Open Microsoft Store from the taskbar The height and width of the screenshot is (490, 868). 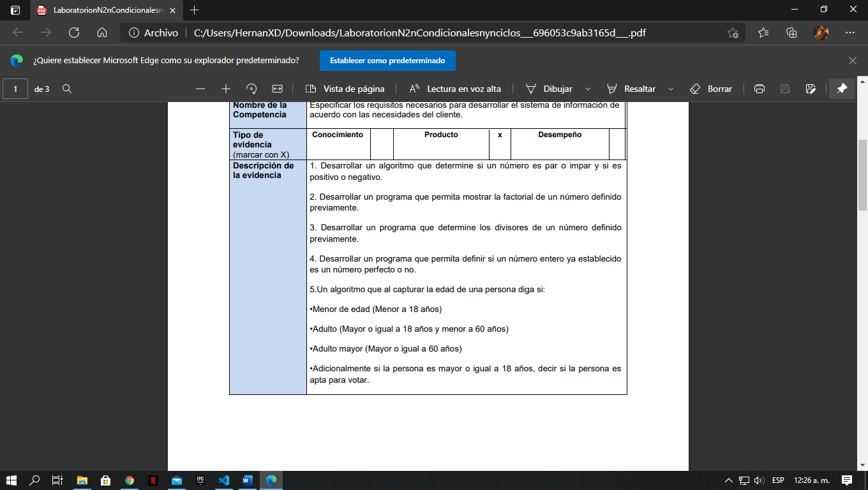pyautogui.click(x=105, y=480)
